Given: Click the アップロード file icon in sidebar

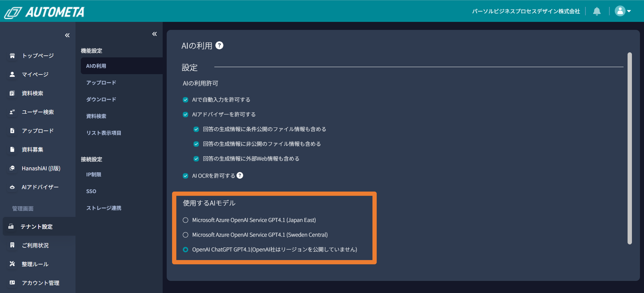Looking at the screenshot, I should pyautogui.click(x=12, y=131).
